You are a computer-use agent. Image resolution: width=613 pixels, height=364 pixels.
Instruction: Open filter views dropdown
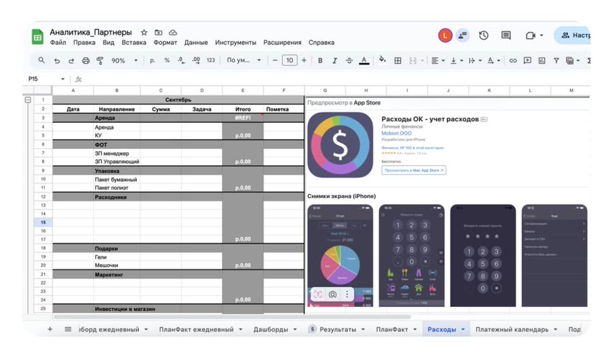pos(573,61)
